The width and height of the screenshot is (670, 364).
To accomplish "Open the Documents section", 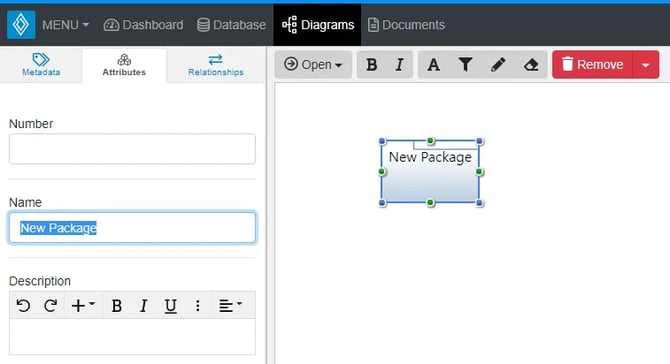I will point(406,25).
